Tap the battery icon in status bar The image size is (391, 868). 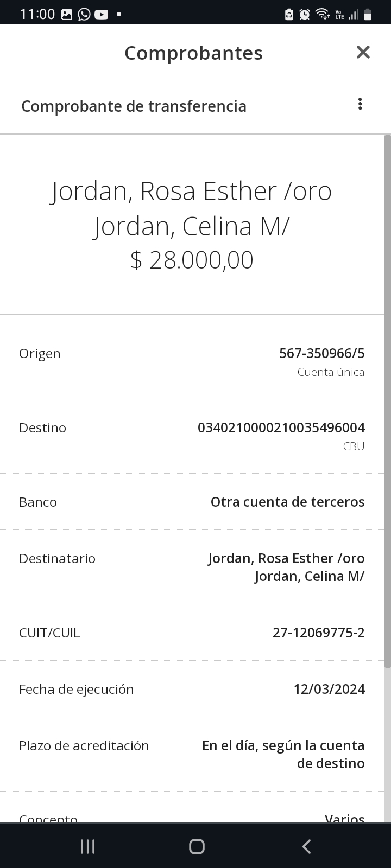coord(368,15)
